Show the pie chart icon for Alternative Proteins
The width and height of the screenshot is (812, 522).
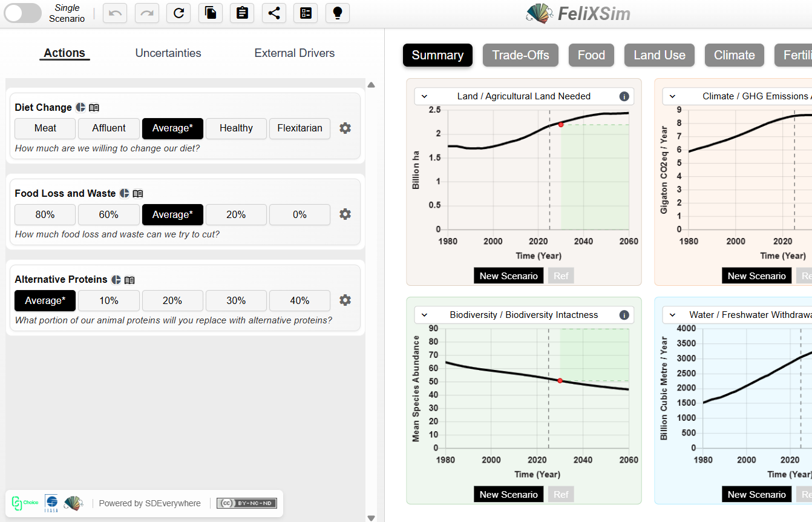coord(116,279)
